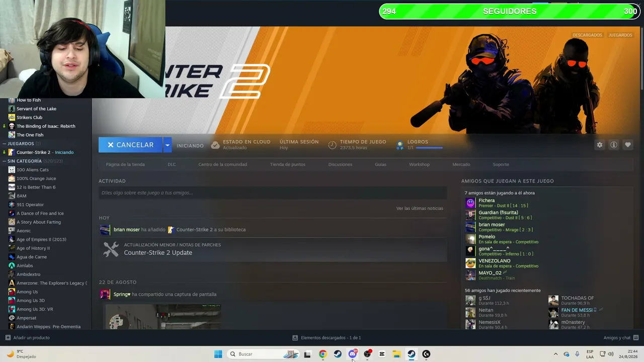Click the achievements ribbon icon
The image size is (644, 362).
click(400, 145)
